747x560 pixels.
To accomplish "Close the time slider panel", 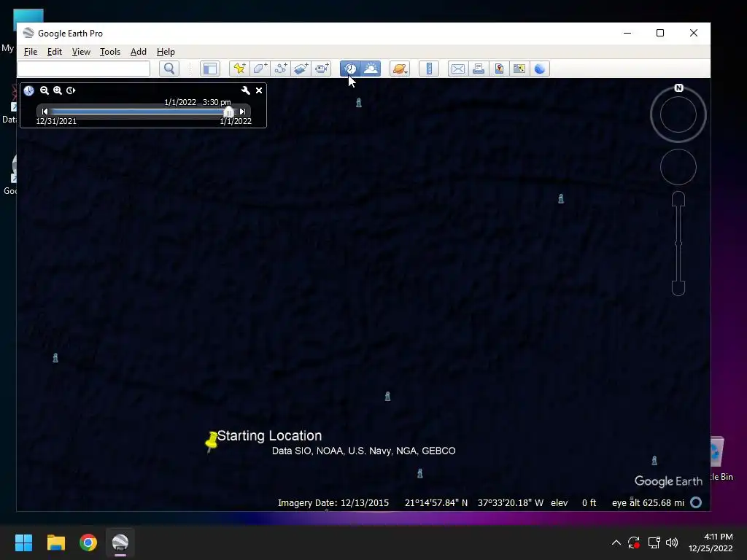I will point(259,90).
